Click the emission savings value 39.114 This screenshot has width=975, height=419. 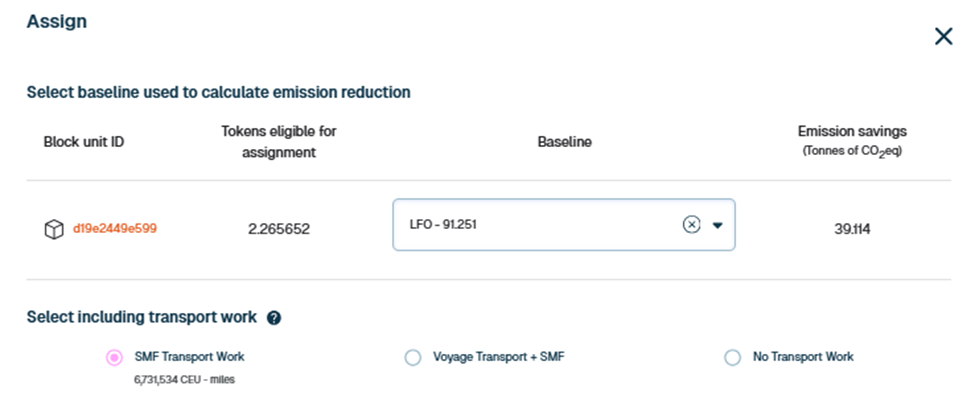[x=851, y=229]
